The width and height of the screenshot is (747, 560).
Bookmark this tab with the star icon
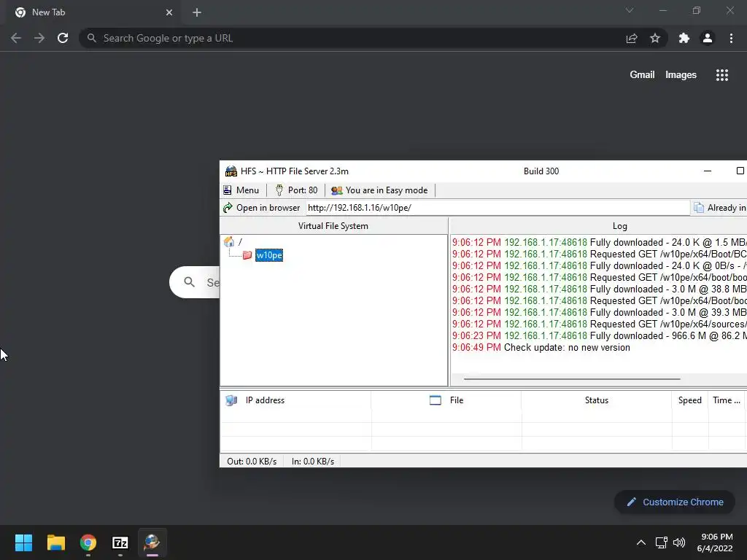tap(655, 38)
